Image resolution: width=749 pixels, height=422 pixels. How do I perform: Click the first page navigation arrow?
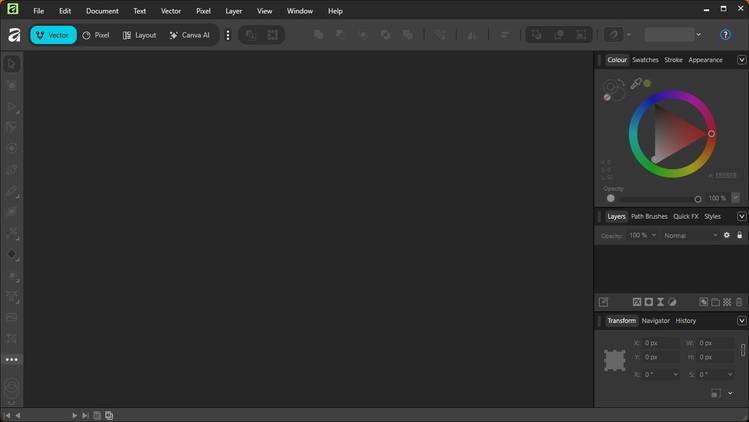tap(7, 416)
